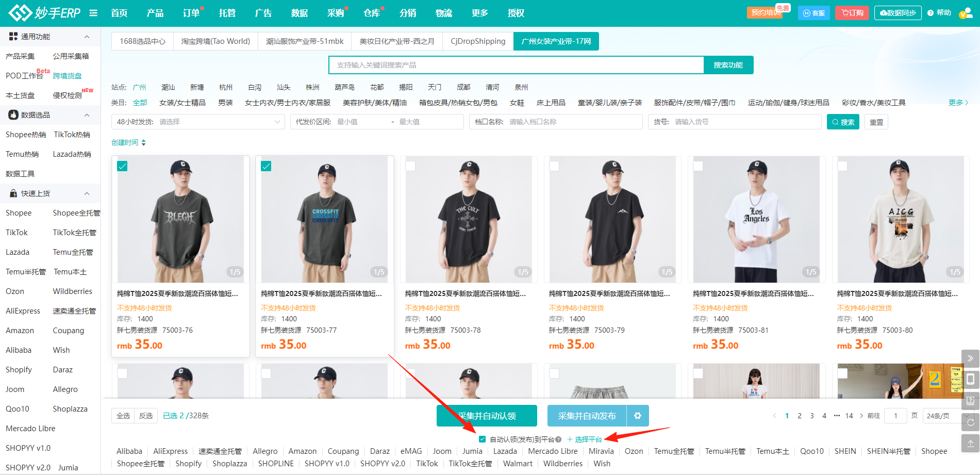Expand 更多 categories link
The image size is (980, 475).
(x=958, y=103)
